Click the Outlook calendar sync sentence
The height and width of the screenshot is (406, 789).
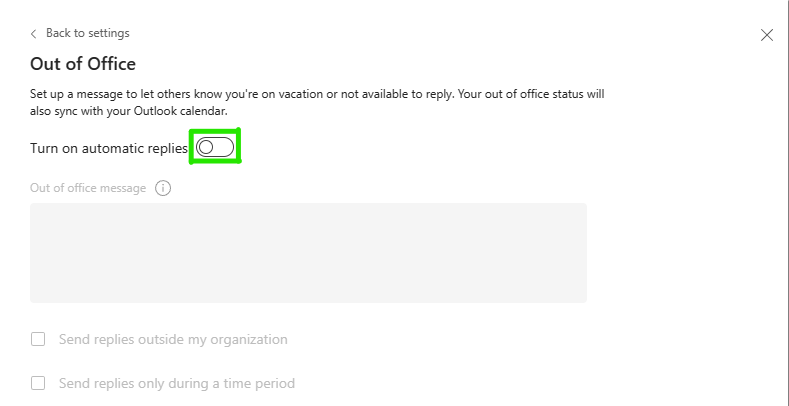point(130,111)
